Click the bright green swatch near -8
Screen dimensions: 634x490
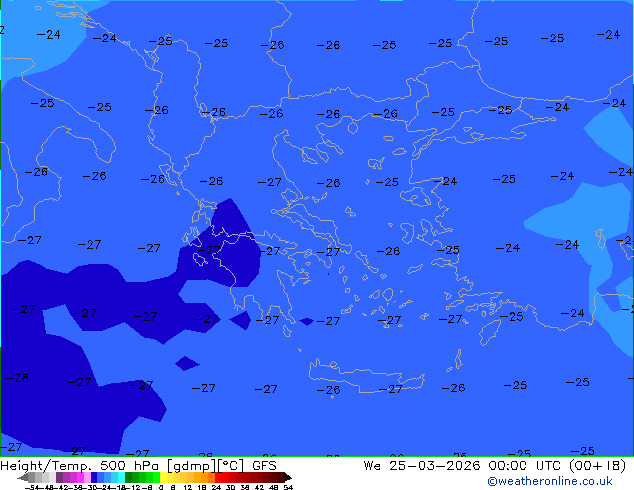[x=156, y=477]
